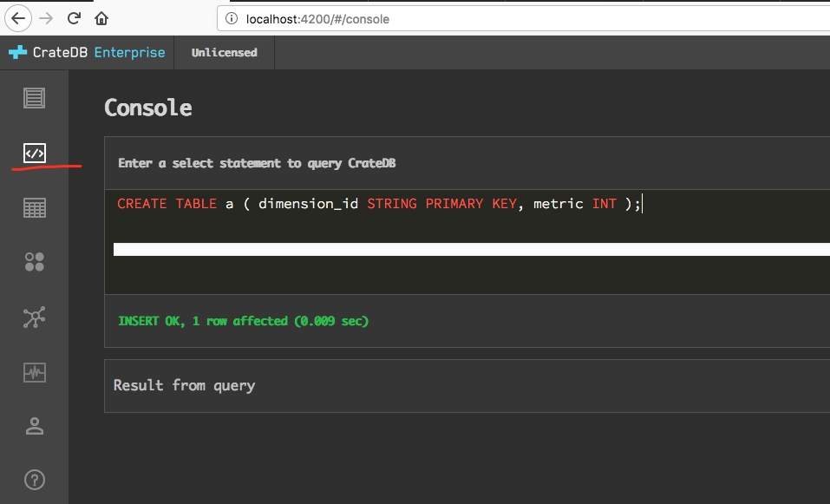Select the Console icon in the sidebar
The height and width of the screenshot is (504, 830).
pyautogui.click(x=34, y=153)
